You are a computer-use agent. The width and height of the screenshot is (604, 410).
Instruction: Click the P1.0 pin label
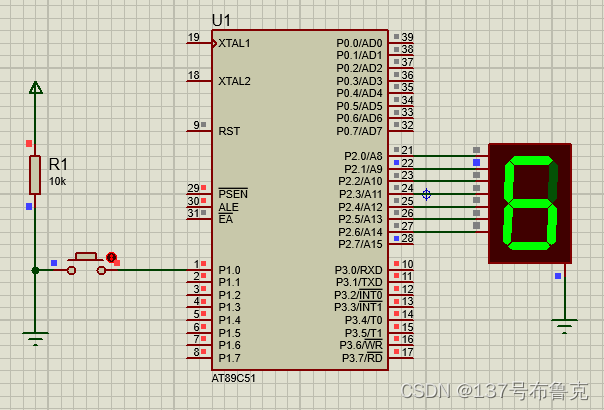pos(230,270)
